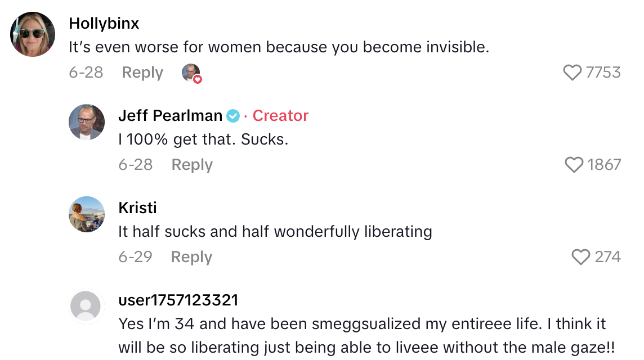Like Kristi's reply with the heart

[x=580, y=257]
